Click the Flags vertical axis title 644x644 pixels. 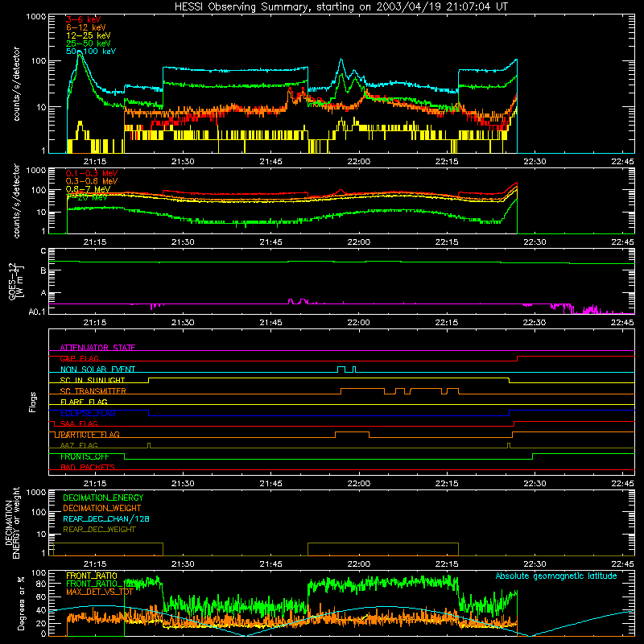(x=33, y=402)
